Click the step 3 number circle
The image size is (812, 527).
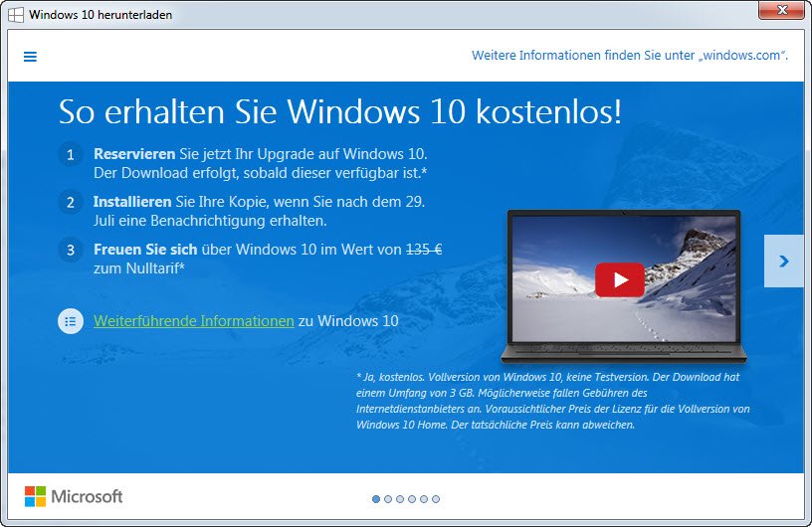tap(71, 250)
